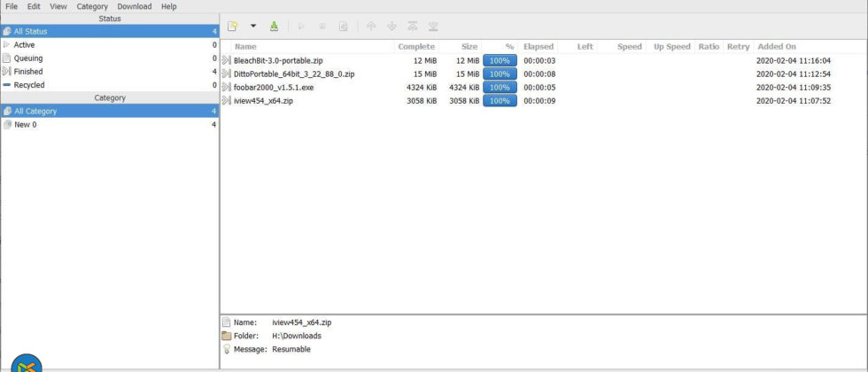Open the File menu

[11, 7]
